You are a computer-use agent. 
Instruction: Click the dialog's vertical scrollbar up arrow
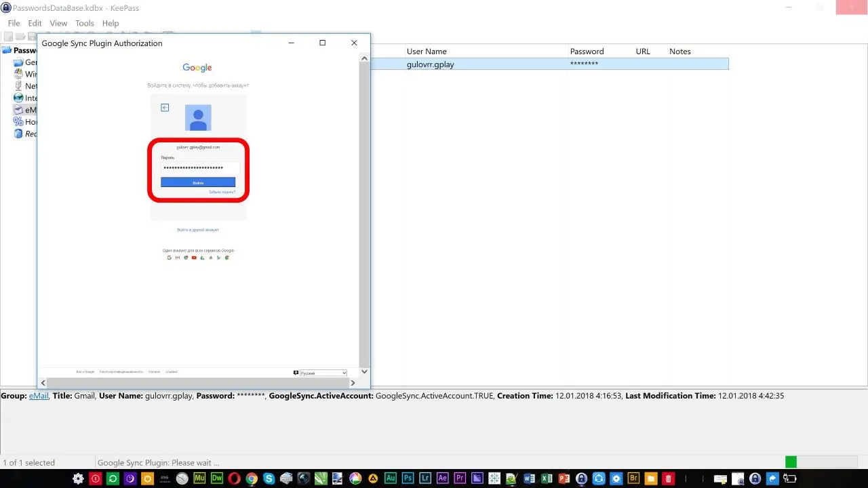pos(365,58)
